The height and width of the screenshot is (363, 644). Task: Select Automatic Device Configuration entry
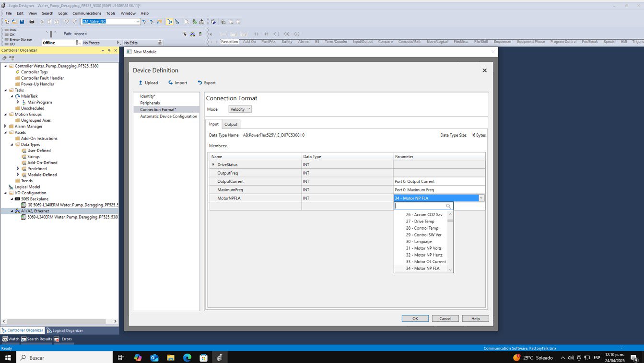[x=168, y=116]
